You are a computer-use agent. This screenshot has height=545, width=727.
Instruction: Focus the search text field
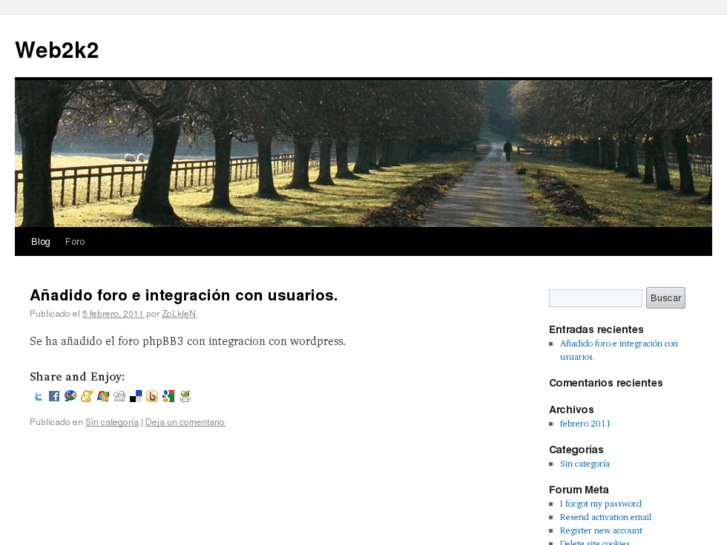tap(595, 298)
